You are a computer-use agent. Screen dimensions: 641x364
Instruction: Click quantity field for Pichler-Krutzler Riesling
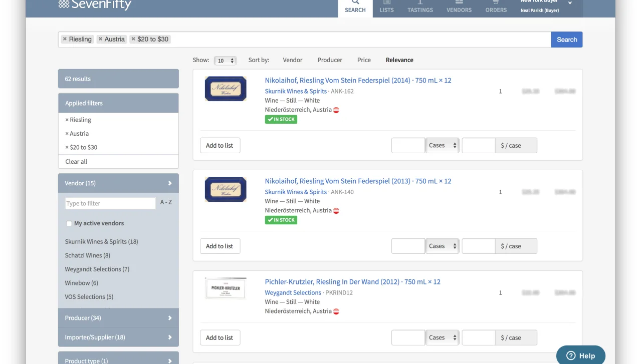click(408, 338)
